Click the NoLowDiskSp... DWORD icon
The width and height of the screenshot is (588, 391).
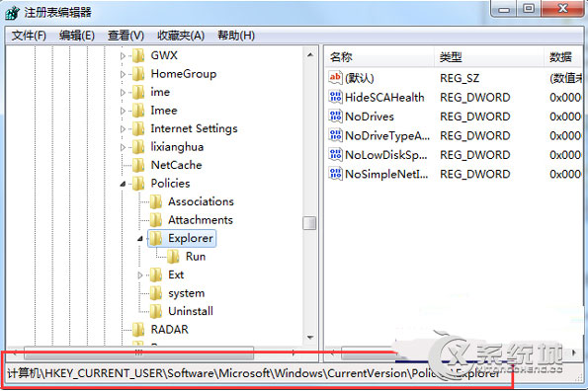point(335,155)
